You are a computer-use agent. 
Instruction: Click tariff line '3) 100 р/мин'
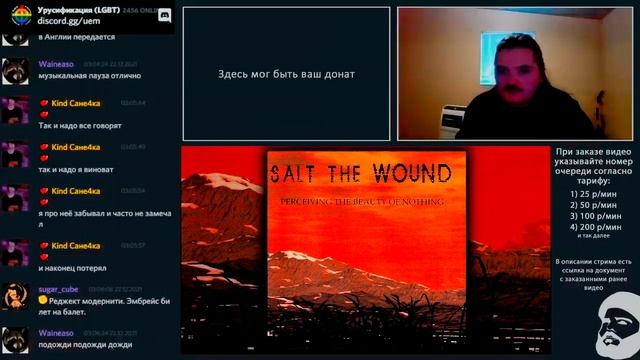pos(596,216)
